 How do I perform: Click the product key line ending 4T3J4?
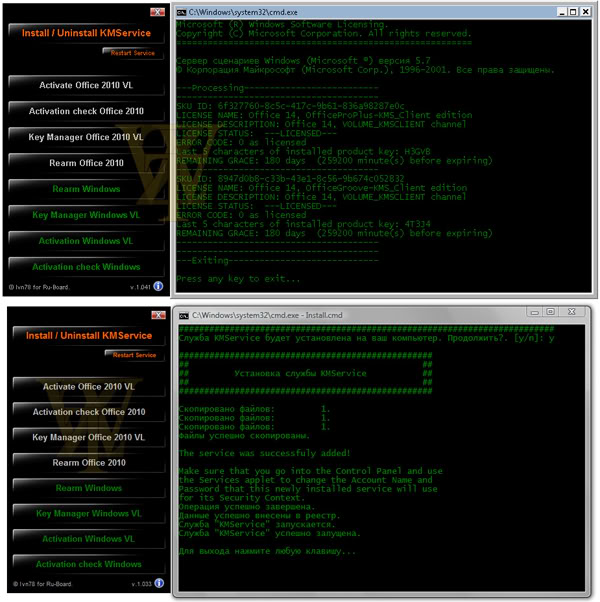pyautogui.click(x=304, y=224)
